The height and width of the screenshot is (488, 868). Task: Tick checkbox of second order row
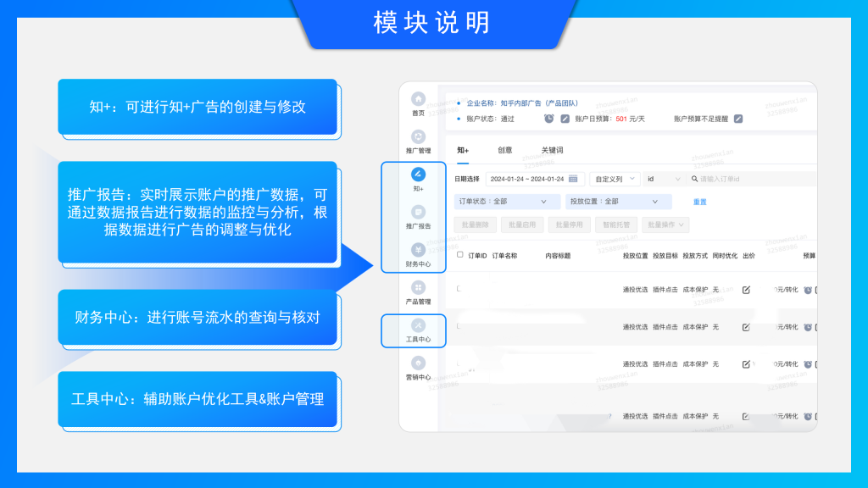click(x=459, y=326)
